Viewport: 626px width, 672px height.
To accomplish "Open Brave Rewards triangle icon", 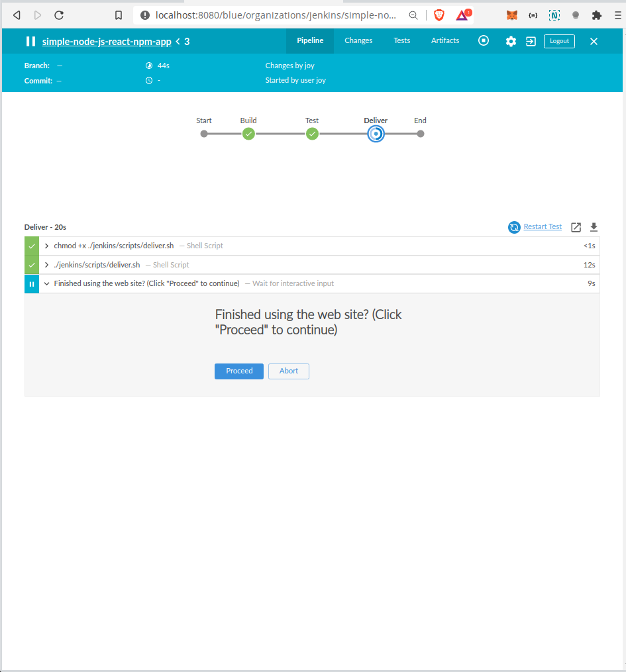I will click(463, 15).
